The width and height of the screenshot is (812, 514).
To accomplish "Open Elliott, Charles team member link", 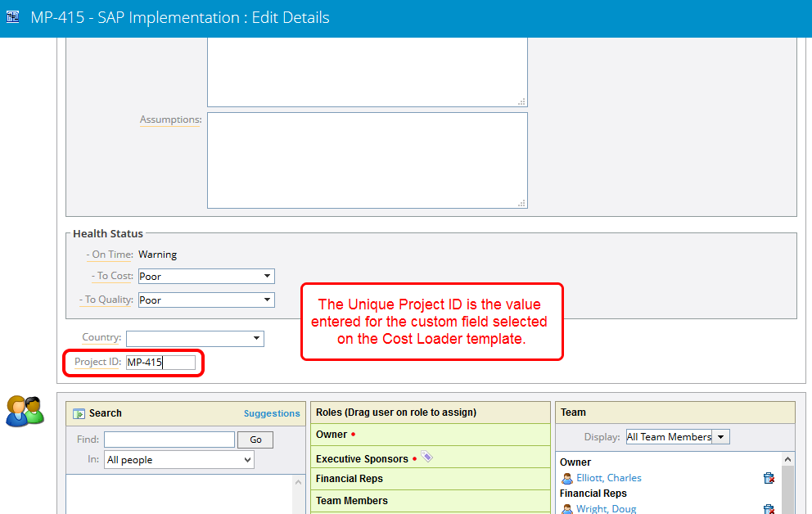I will [609, 478].
